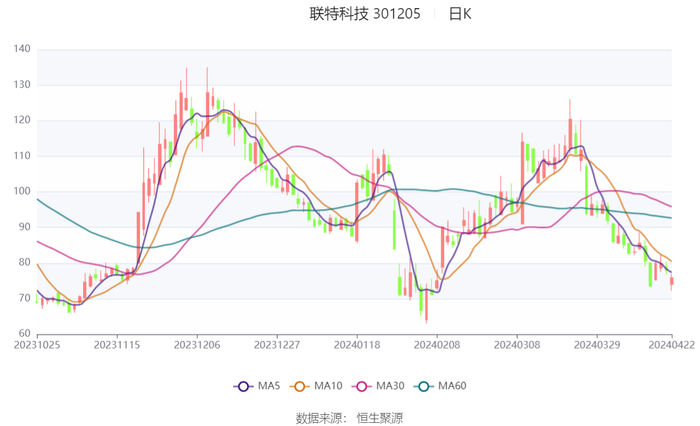Click the MA10 orange legend marker icon
This screenshot has width=700, height=426.
(x=302, y=386)
